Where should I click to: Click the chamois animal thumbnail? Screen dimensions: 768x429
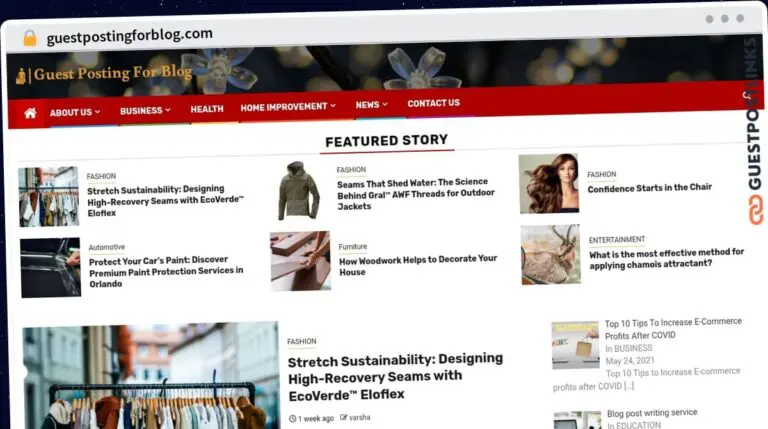tap(551, 254)
